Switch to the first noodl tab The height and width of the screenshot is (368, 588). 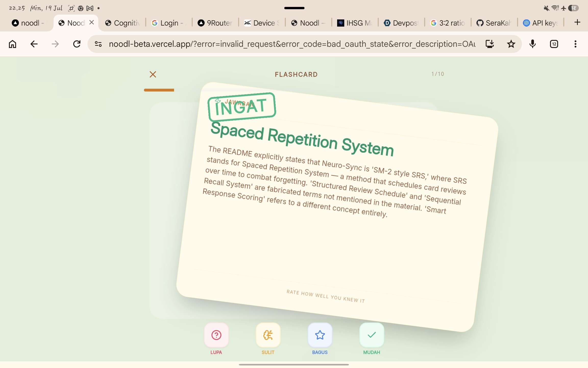click(x=28, y=23)
